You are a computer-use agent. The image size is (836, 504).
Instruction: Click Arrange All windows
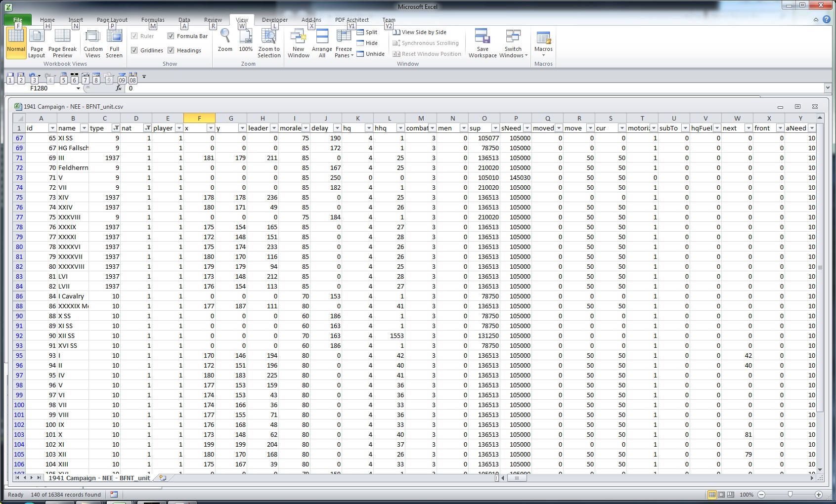pyautogui.click(x=322, y=43)
